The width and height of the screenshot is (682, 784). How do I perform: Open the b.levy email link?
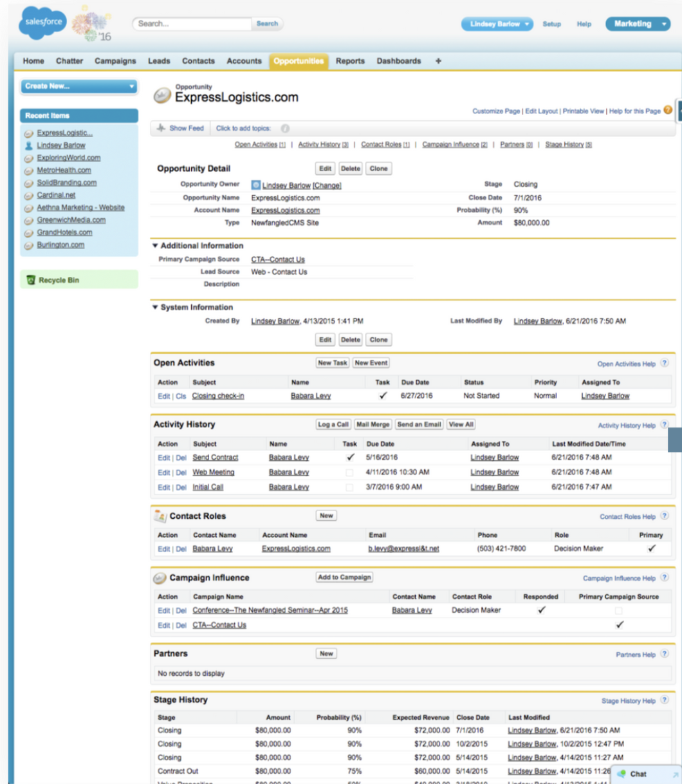[403, 549]
